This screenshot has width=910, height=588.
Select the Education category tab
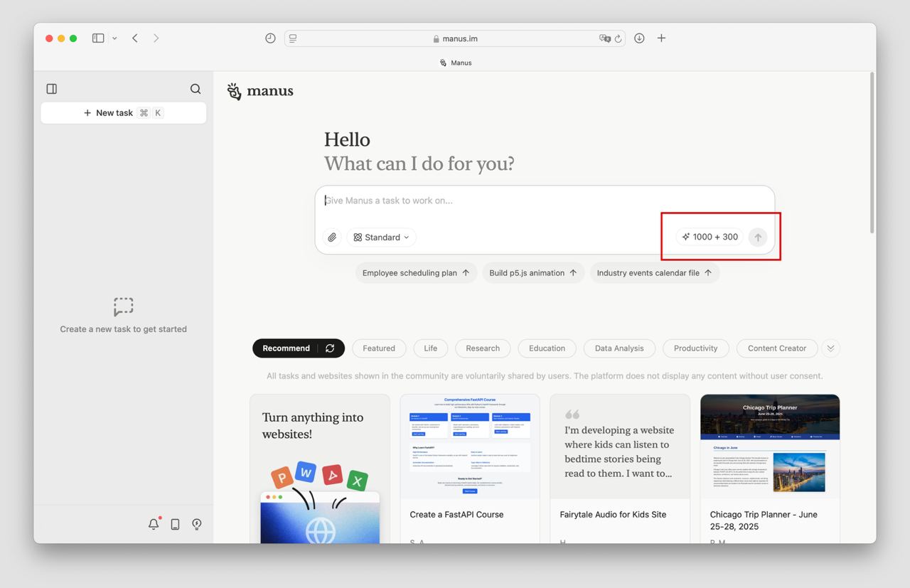(547, 348)
